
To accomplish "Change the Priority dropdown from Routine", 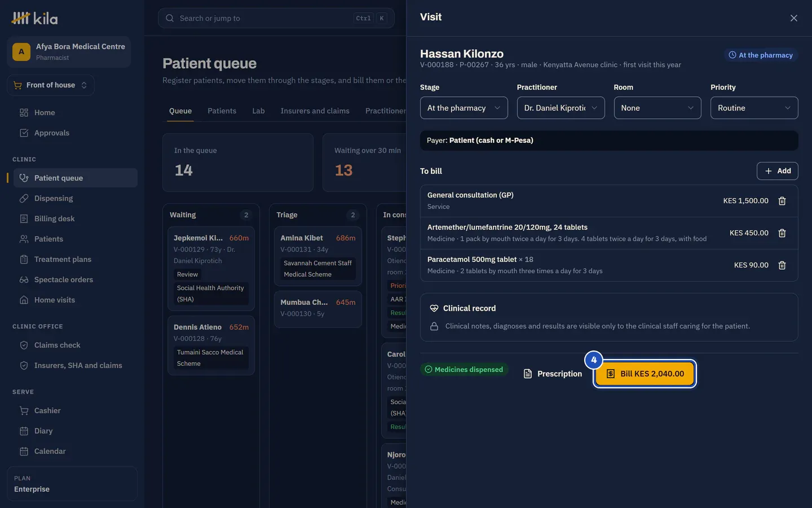I will 754,108.
